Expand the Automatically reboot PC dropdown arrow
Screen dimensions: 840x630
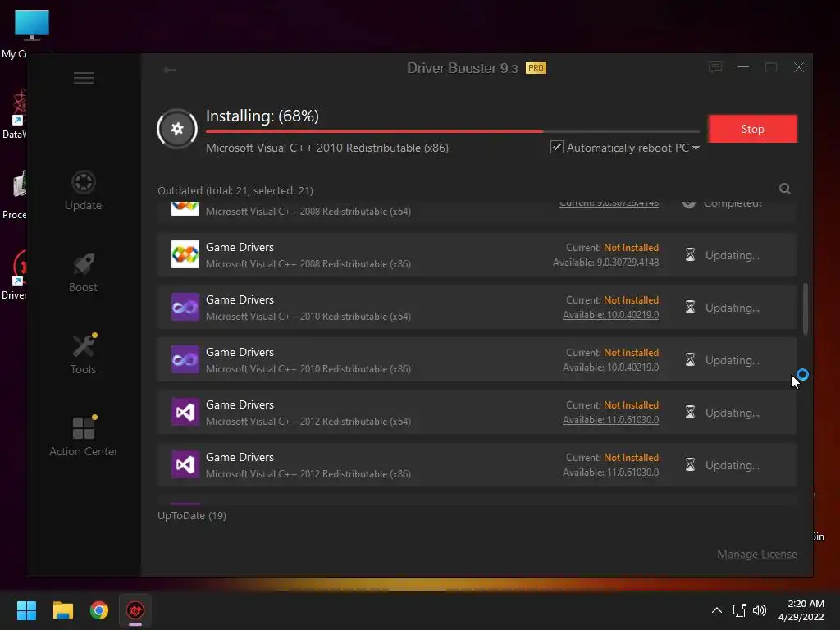click(x=696, y=148)
